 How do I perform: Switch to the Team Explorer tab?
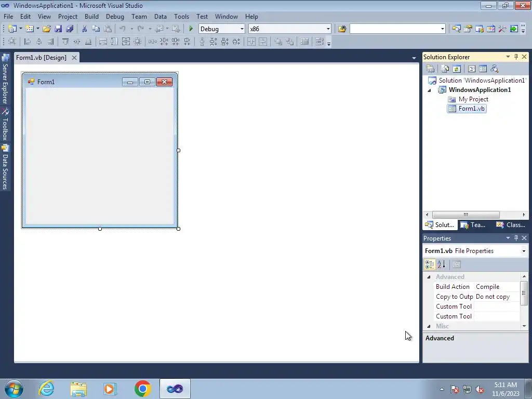[x=474, y=225]
